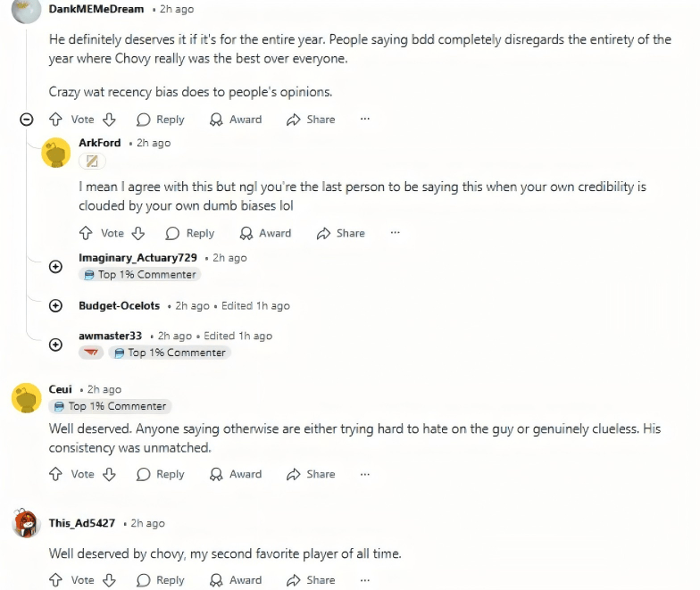Upvote DankMEMeDream's comment
This screenshot has height=590, width=700.
pos(55,120)
